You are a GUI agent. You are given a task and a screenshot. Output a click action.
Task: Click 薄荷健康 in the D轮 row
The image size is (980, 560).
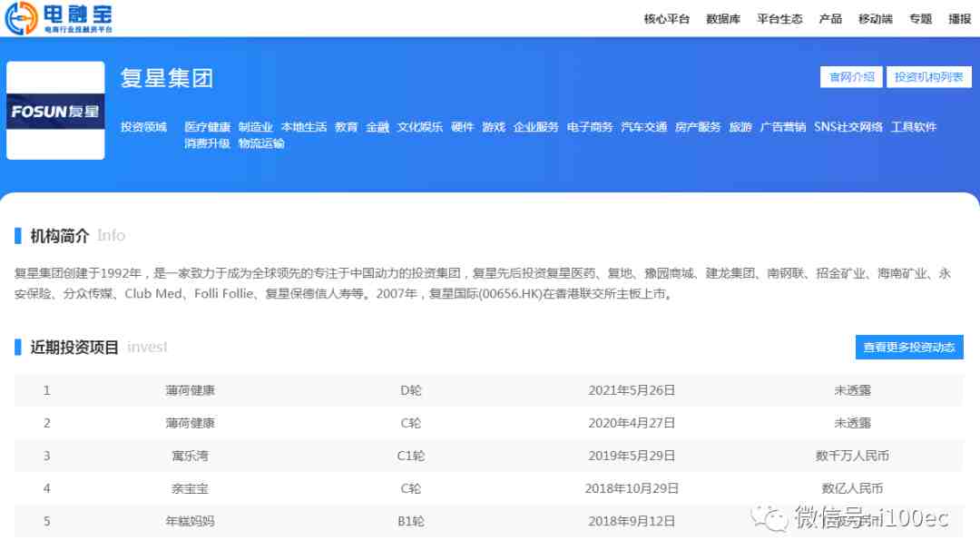(190, 390)
